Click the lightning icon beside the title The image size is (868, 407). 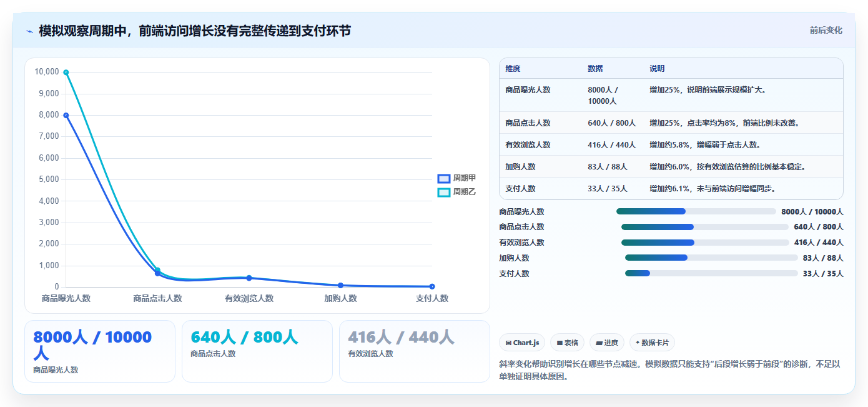point(29,31)
